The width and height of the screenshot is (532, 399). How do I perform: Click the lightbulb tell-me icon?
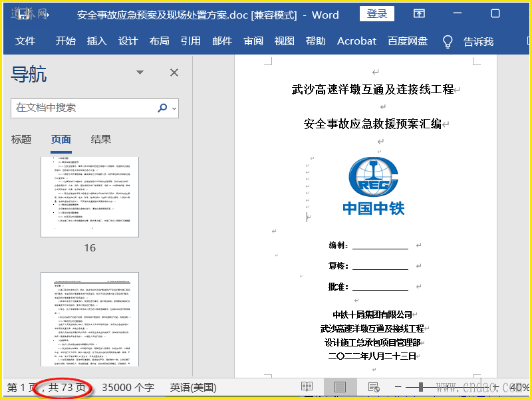pos(448,41)
